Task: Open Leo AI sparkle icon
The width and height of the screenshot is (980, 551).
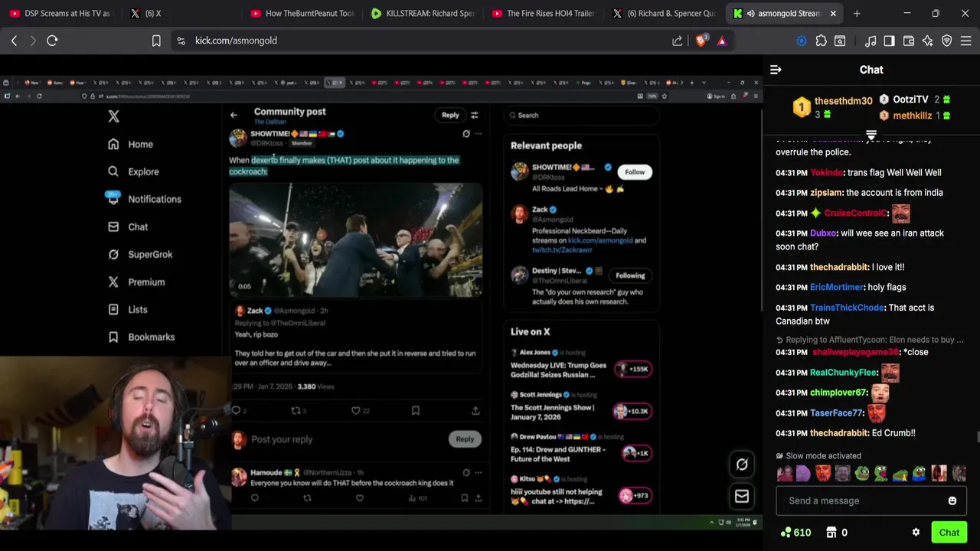Action: (927, 41)
